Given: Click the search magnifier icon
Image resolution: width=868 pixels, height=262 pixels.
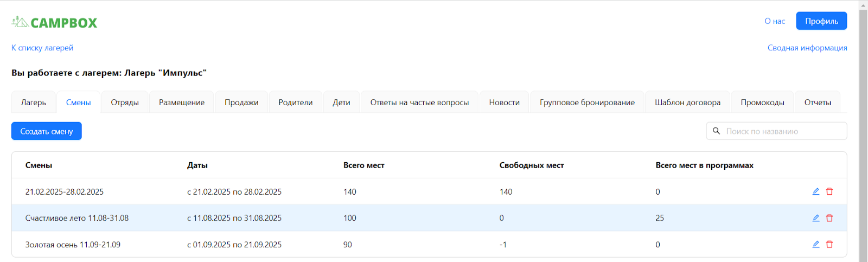Looking at the screenshot, I should pos(716,131).
